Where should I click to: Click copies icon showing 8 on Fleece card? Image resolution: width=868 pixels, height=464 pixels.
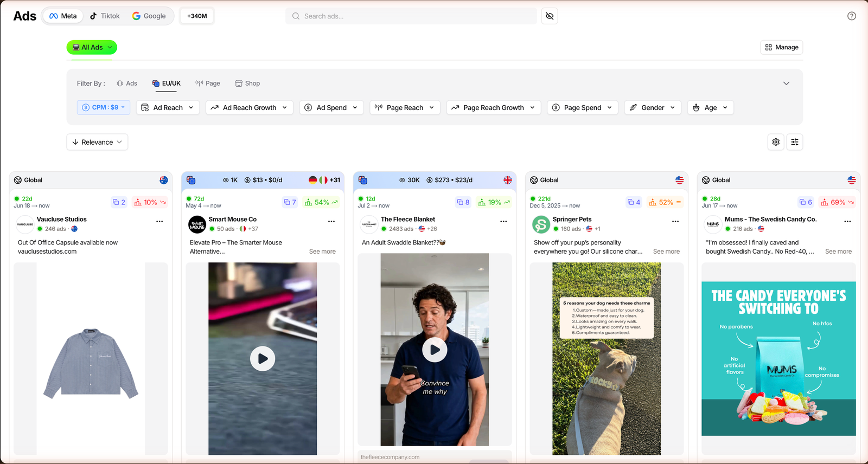463,202
